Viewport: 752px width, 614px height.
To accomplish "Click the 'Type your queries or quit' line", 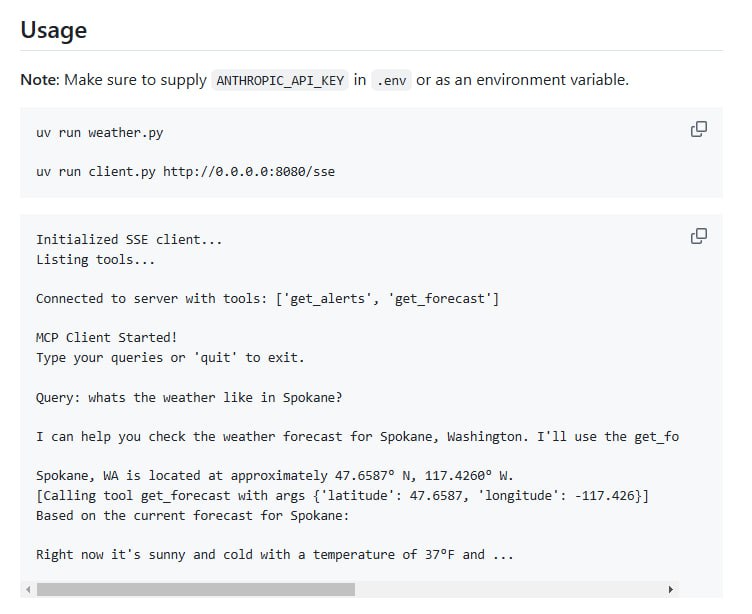I will [168, 358].
